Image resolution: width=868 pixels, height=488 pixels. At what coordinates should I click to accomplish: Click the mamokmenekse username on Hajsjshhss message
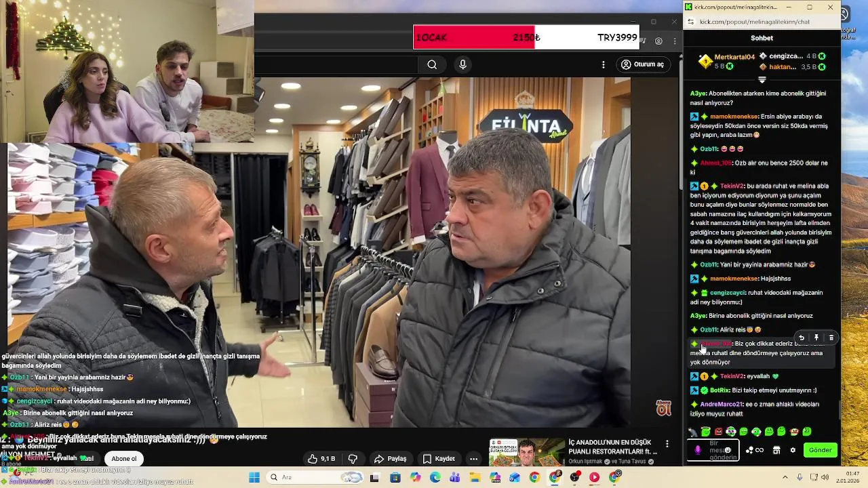[x=734, y=279]
